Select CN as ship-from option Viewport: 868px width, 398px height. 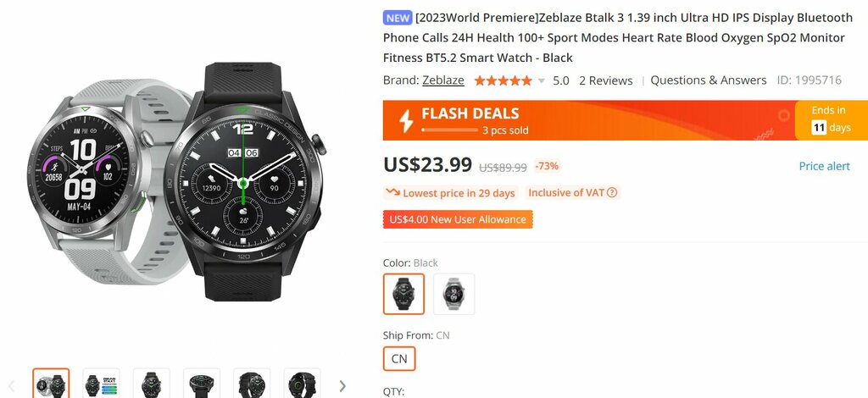[399, 359]
